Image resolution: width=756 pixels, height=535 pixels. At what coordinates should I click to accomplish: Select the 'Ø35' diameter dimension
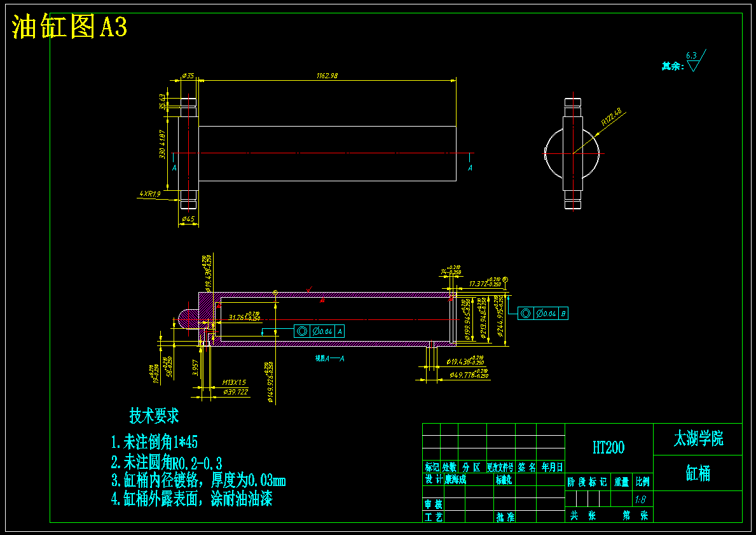coord(188,76)
